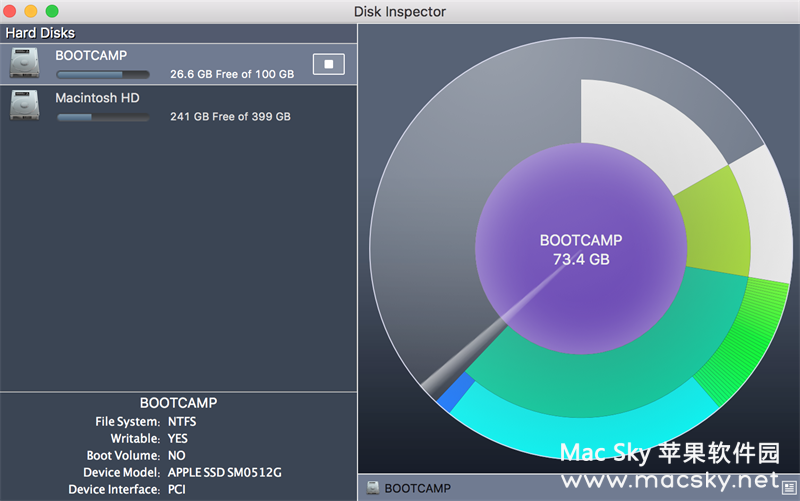This screenshot has width=800, height=501.
Task: Click the green zoom window button
Action: (52, 11)
